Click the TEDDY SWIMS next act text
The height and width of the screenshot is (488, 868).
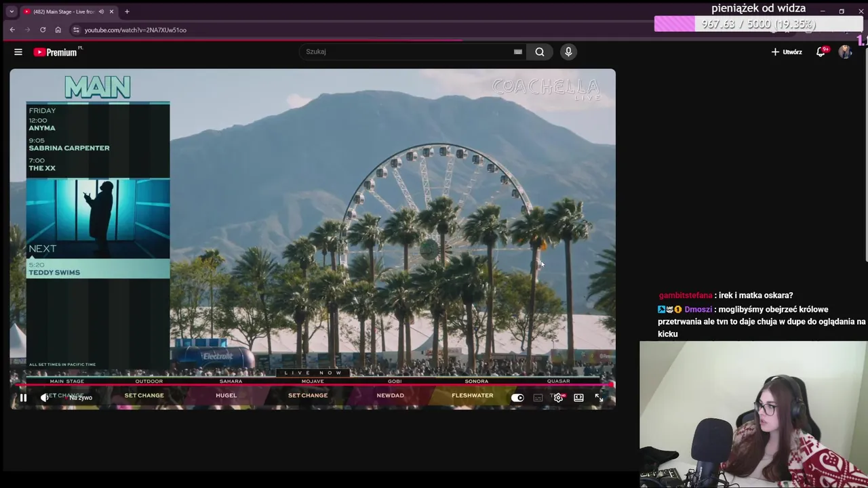54,272
